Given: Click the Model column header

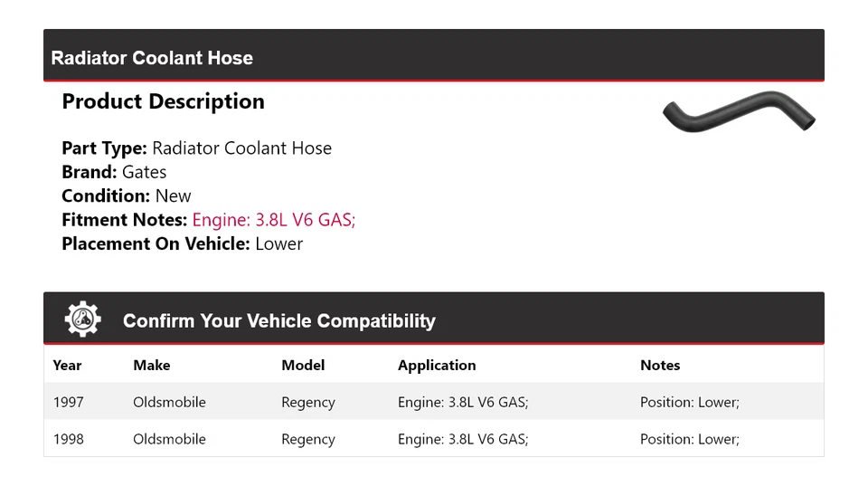Looking at the screenshot, I should (303, 366).
